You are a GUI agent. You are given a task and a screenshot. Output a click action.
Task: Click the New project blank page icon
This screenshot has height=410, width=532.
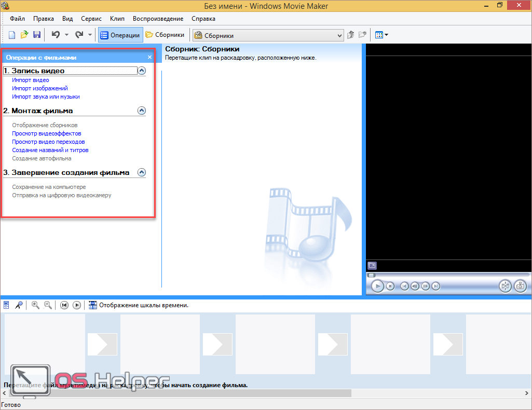(x=12, y=35)
